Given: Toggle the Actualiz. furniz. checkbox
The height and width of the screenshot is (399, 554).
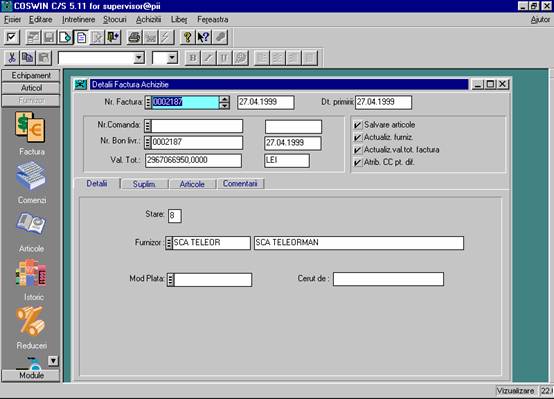Looking at the screenshot, I should 358,137.
